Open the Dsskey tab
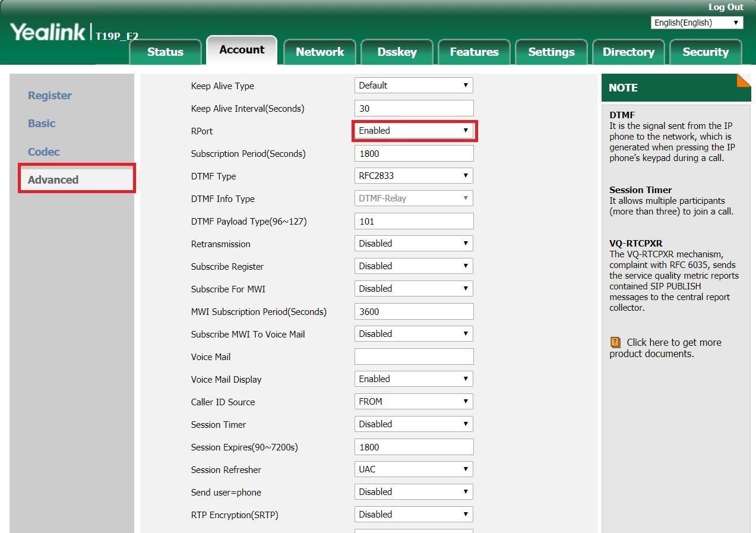 [397, 52]
